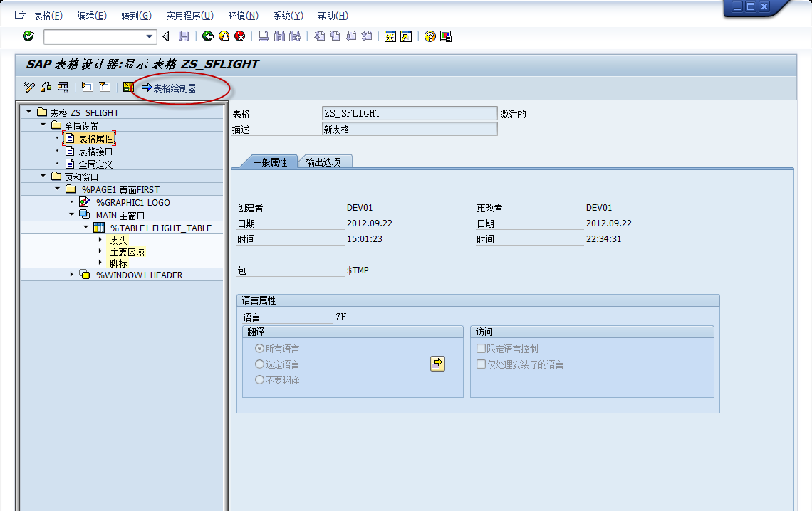
Task: Click the red Cancel icon
Action: point(240,36)
